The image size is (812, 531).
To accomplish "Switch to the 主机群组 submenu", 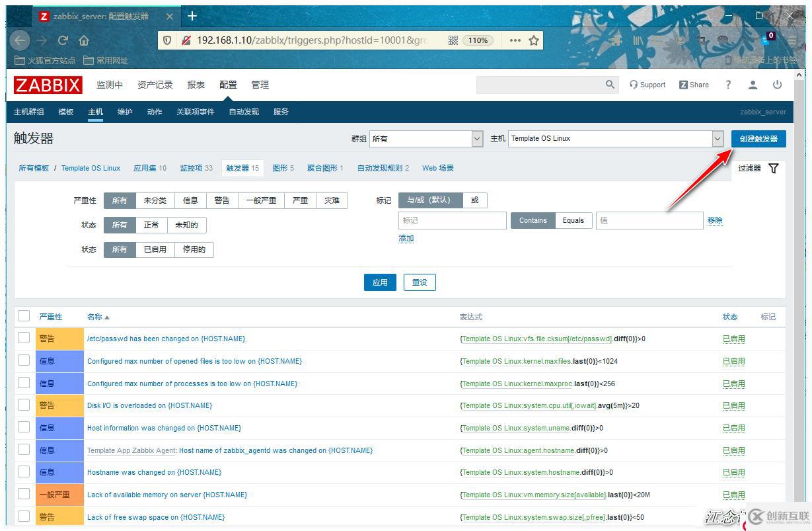I will 29,112.
